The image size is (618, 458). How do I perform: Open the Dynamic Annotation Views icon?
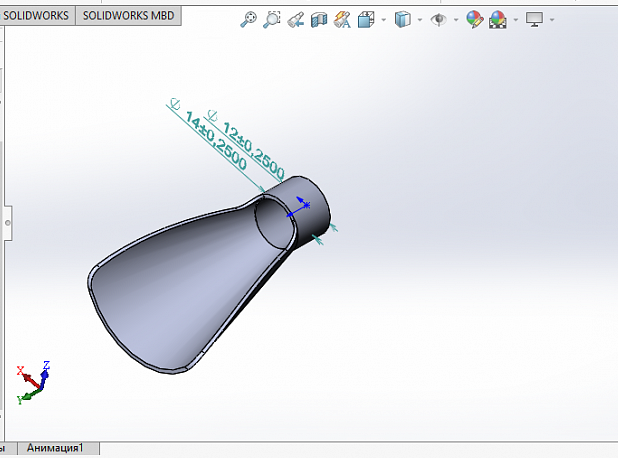point(343,19)
